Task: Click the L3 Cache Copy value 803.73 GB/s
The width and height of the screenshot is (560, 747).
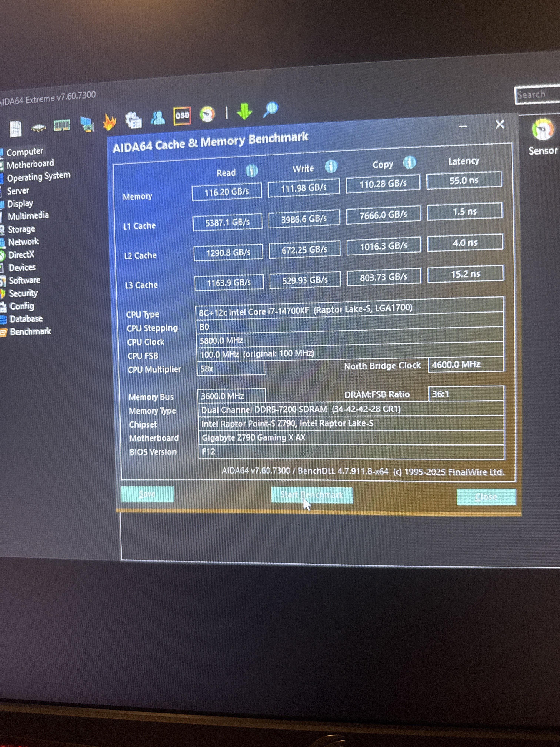Action: [384, 277]
